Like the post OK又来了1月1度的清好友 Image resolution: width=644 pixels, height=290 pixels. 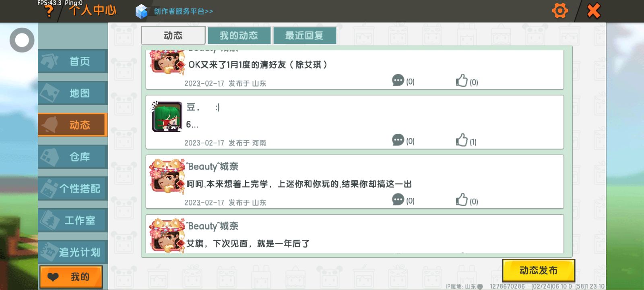click(466, 81)
